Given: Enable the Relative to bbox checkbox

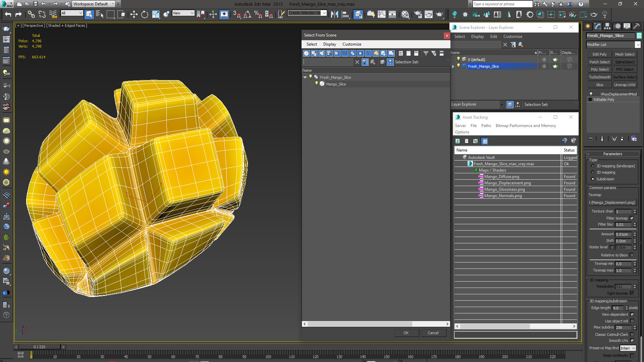Looking at the screenshot, I should (632, 255).
